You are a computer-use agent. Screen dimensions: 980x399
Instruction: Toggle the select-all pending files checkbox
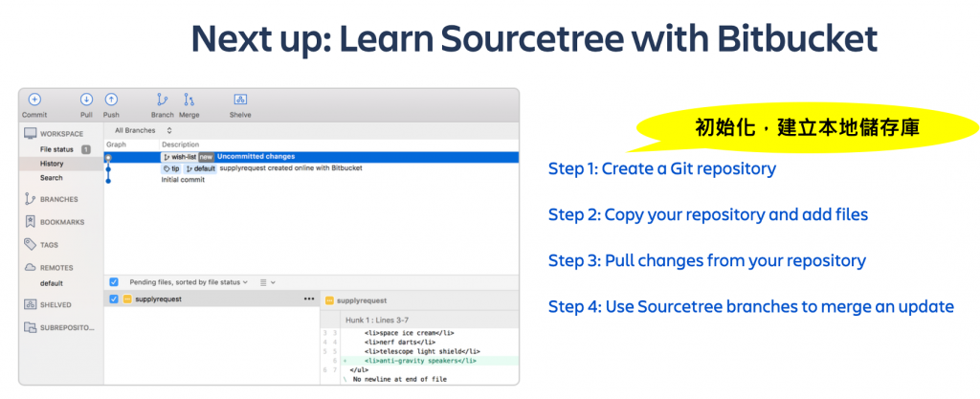point(114,282)
